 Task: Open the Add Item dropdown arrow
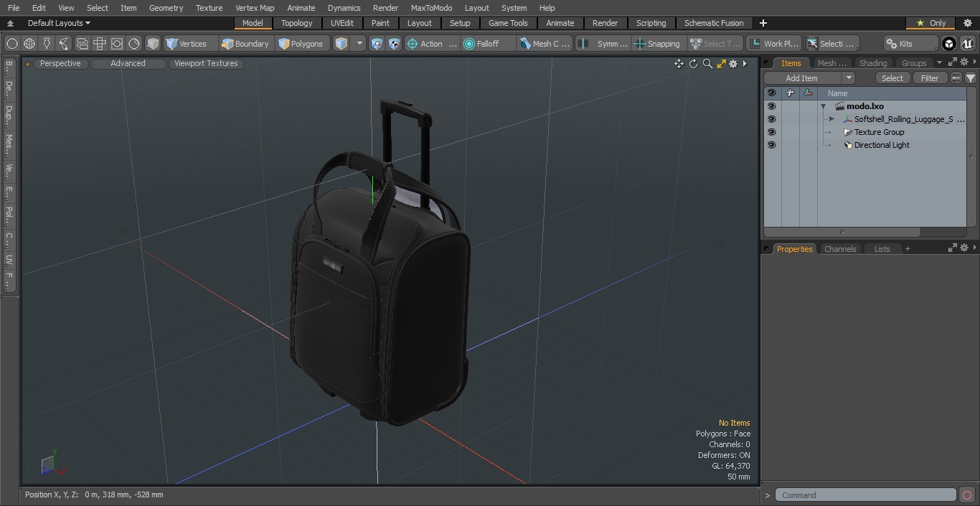(x=849, y=78)
